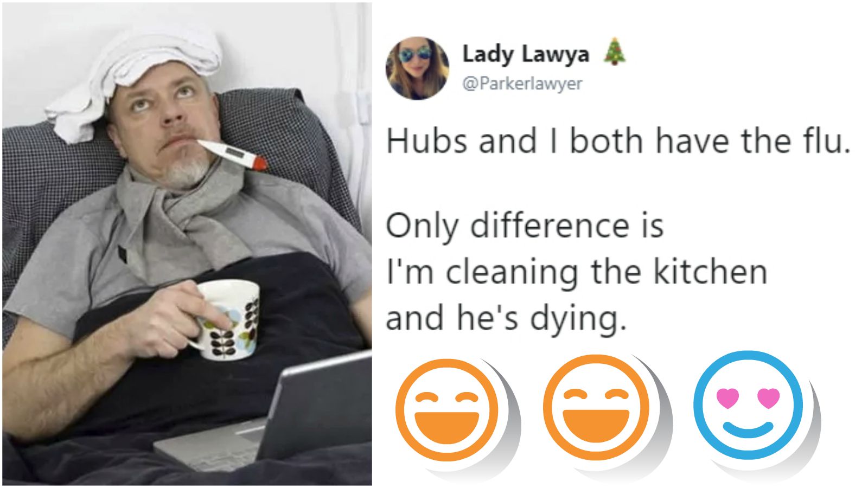Click the thermometer in the man's mouth
The width and height of the screenshot is (868, 488).
pos(233,154)
